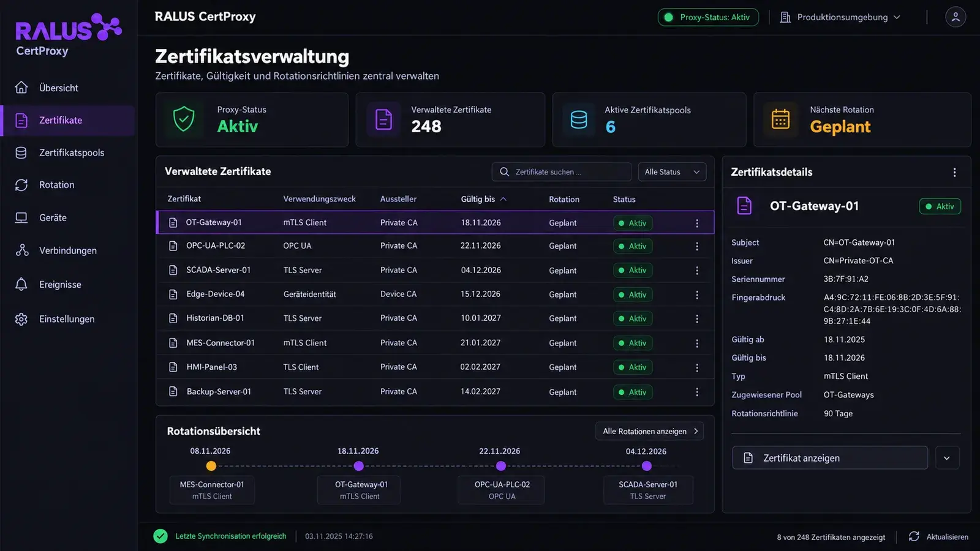Expand the Produktionsumgebung environment dropdown
The width and height of the screenshot is (980, 551).
(840, 17)
